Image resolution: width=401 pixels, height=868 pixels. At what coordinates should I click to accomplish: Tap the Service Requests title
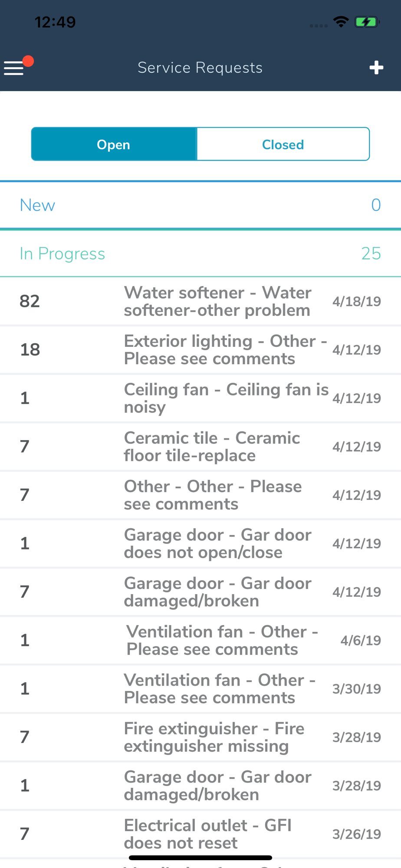point(200,68)
